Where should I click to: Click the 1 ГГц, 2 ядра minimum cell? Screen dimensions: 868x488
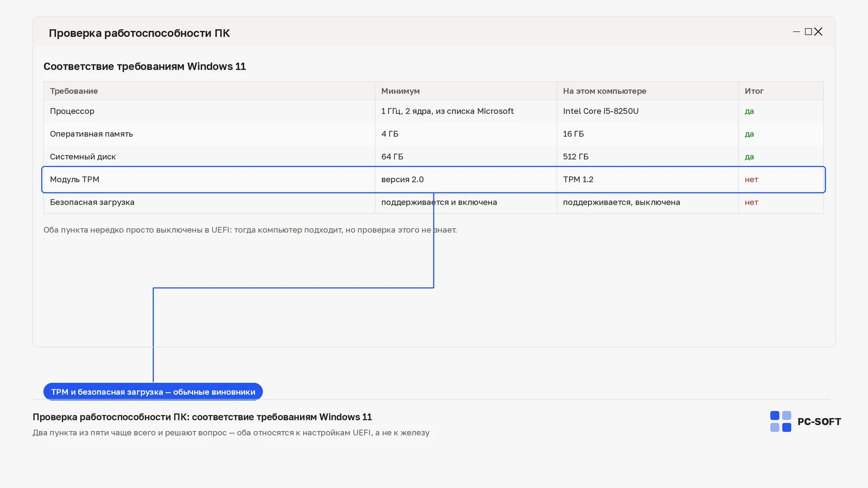pyautogui.click(x=466, y=111)
